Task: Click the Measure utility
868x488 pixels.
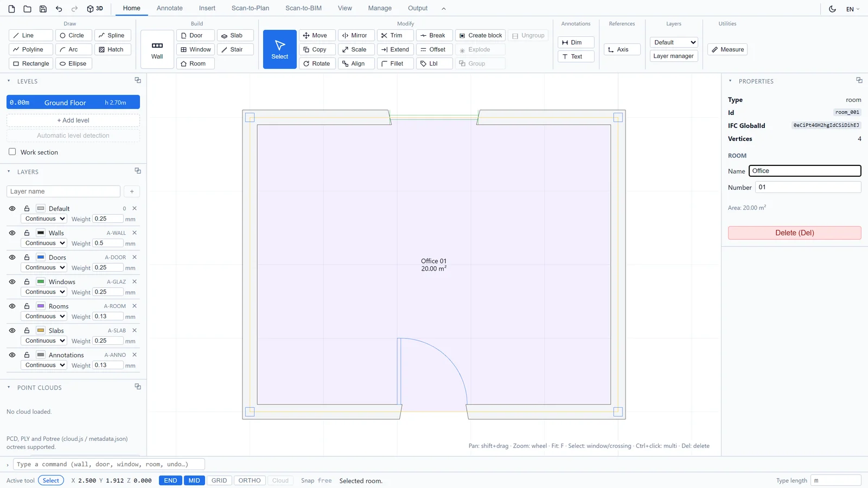Action: (x=727, y=49)
